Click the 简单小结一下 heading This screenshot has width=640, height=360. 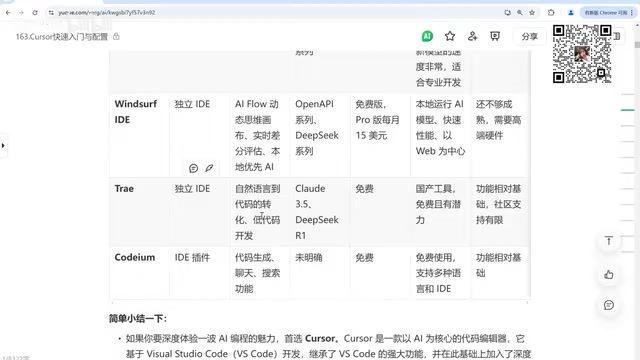(x=138, y=318)
